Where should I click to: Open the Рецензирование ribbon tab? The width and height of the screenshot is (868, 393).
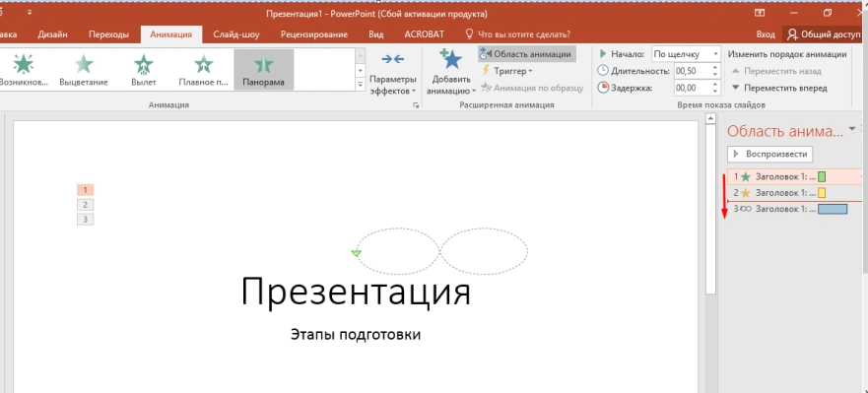314,34
